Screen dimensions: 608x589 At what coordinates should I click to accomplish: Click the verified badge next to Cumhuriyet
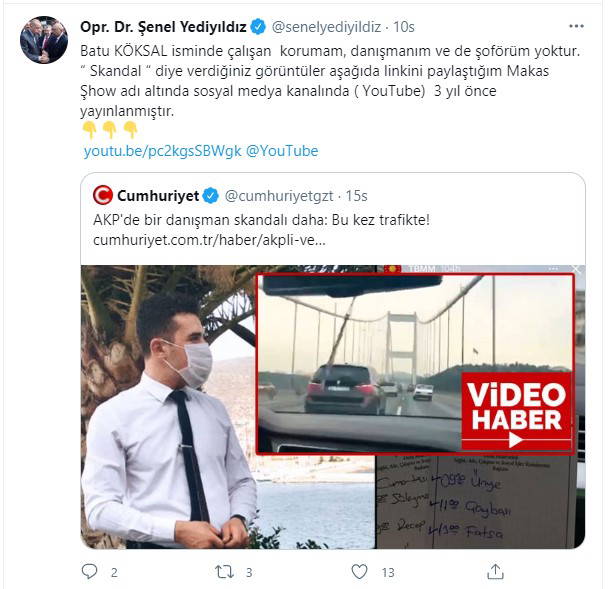[211, 194]
